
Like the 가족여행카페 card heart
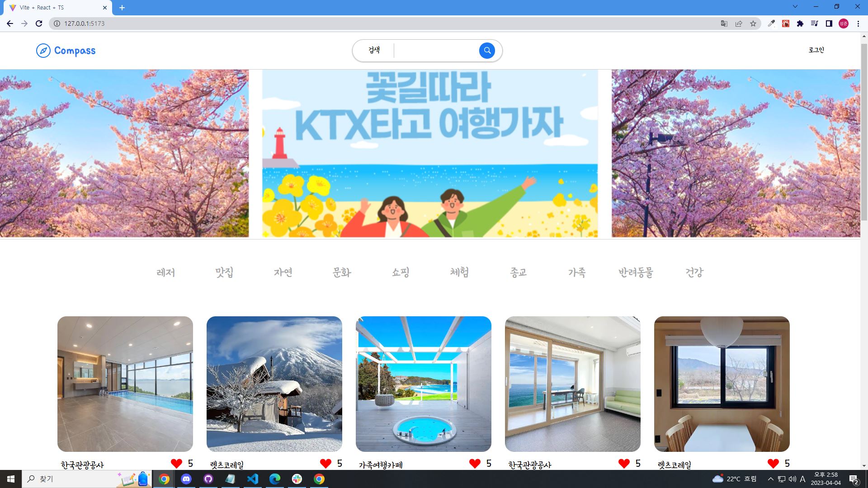(x=475, y=464)
